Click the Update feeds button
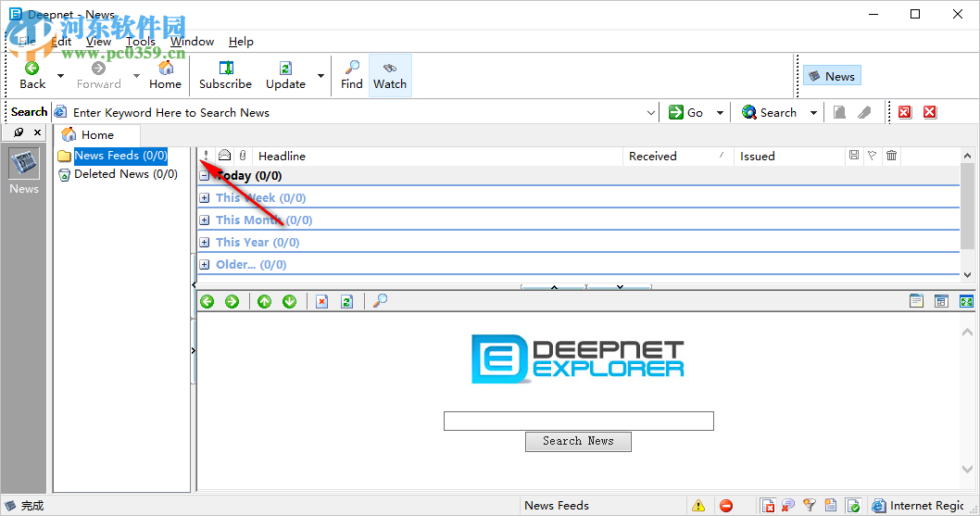Screen dimensions: 980x516 pyautogui.click(x=285, y=75)
